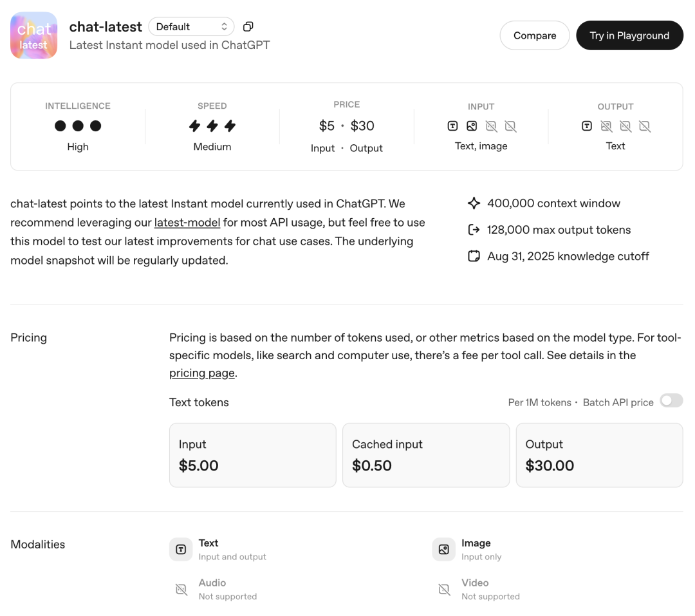Open the pricing page link
The image size is (695, 616).
click(202, 373)
